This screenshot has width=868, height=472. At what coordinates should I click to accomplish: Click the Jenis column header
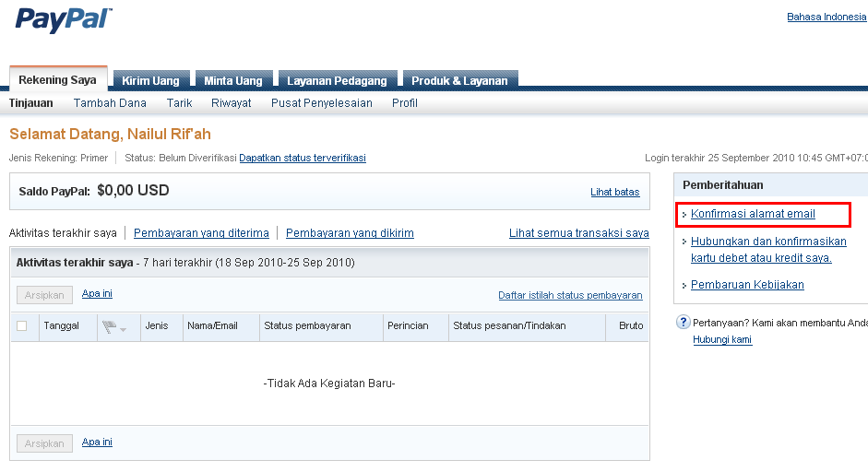(x=157, y=326)
